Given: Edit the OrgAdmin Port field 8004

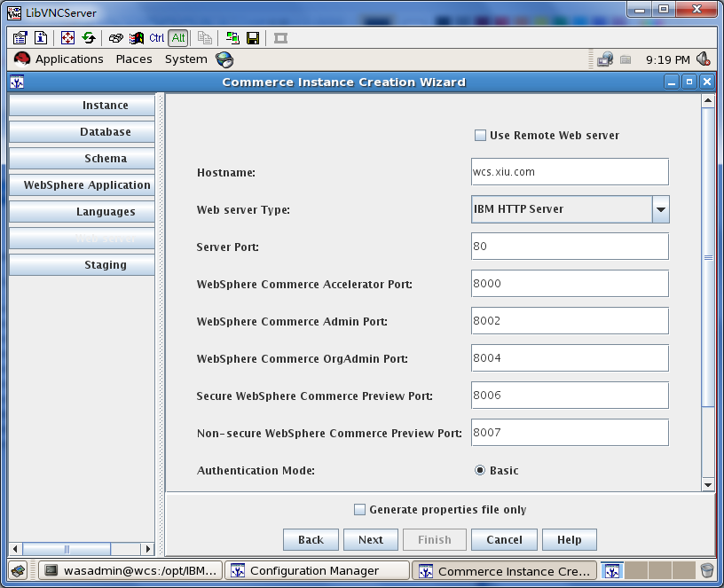Looking at the screenshot, I should pyautogui.click(x=570, y=357).
